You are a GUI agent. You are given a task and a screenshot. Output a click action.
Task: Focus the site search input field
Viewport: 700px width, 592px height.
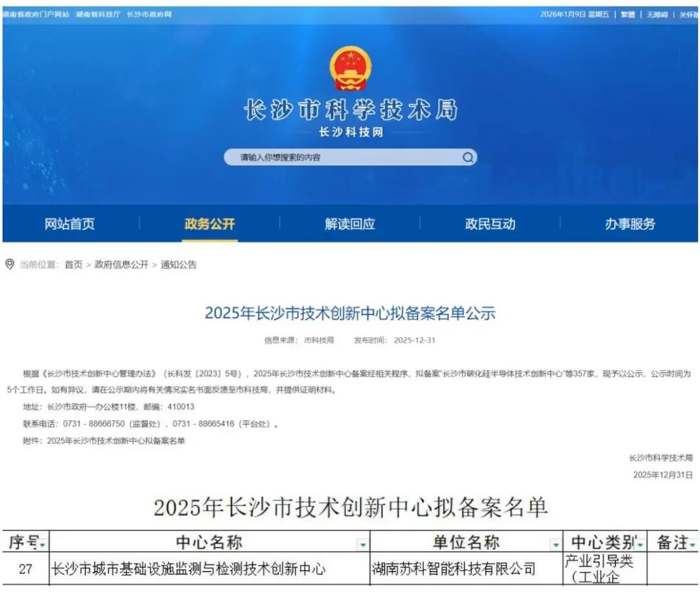344,157
